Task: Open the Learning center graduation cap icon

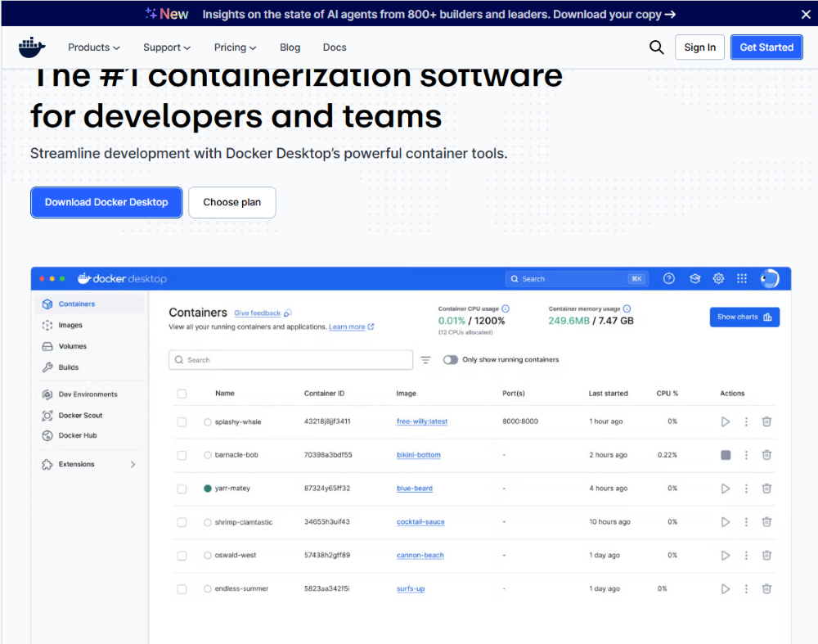Action: [x=694, y=279]
